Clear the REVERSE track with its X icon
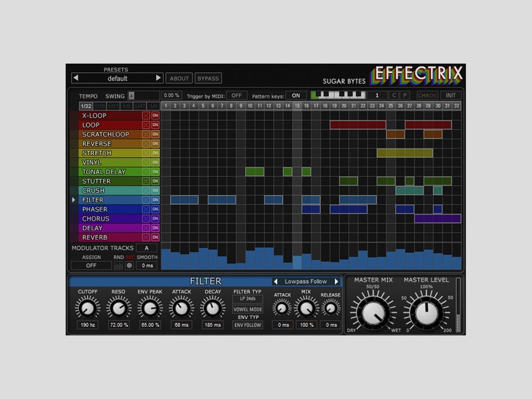 pos(146,144)
